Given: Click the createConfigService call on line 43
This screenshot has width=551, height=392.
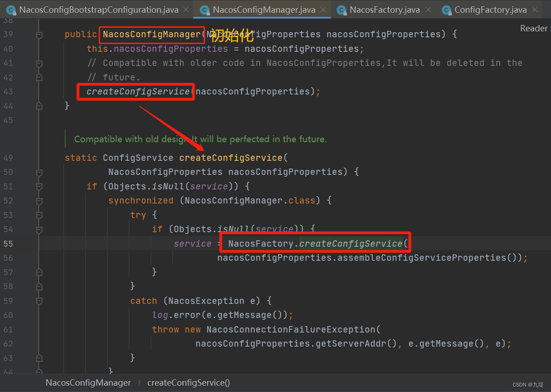Looking at the screenshot, I should pos(138,92).
